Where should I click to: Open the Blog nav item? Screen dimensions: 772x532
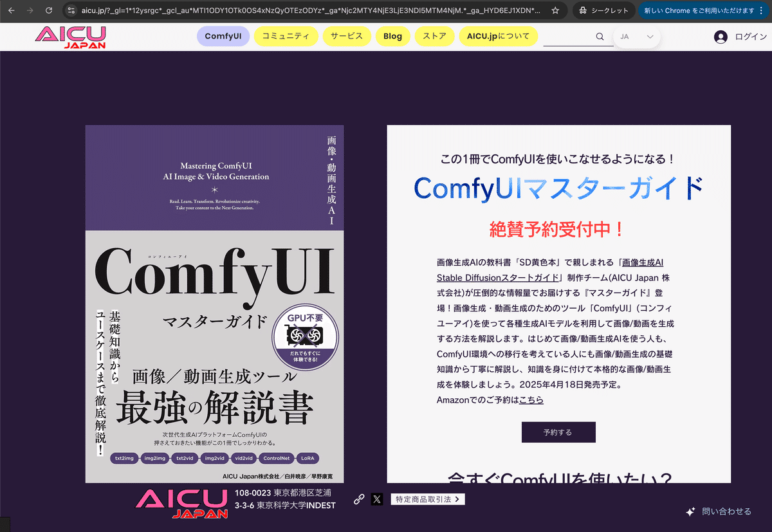coord(392,36)
